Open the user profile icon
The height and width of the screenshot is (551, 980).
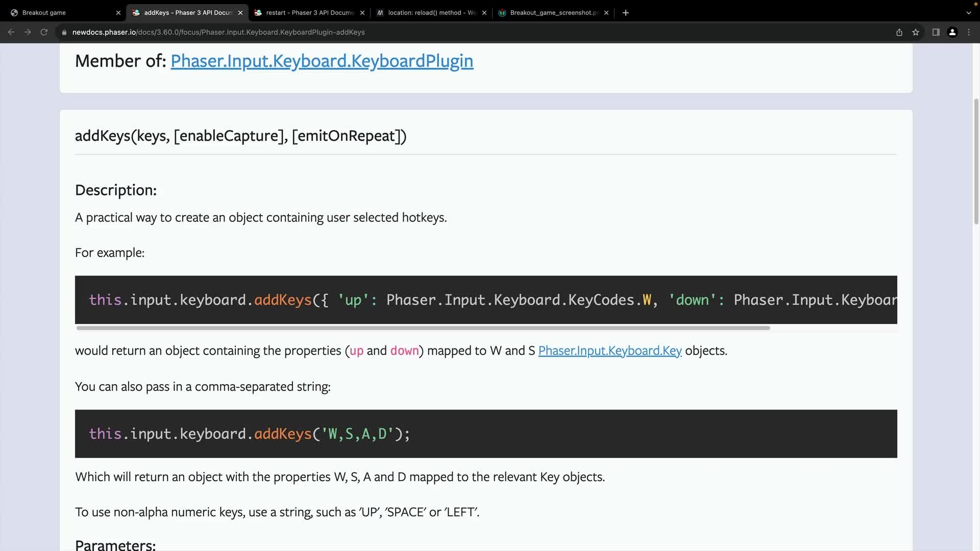952,32
